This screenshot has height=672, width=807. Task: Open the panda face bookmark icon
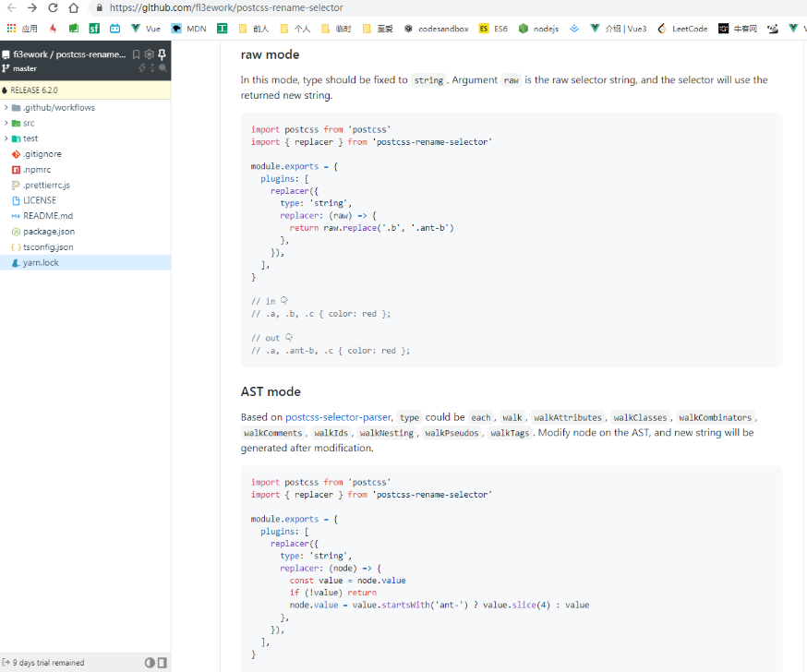pyautogui.click(x=773, y=29)
